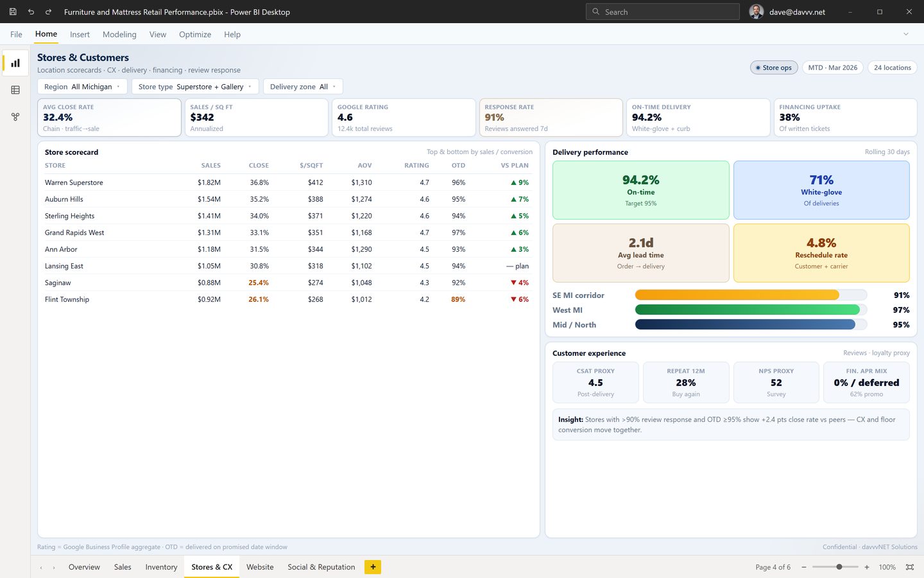
Task: Open Report view in left sidebar
Action: [15, 63]
